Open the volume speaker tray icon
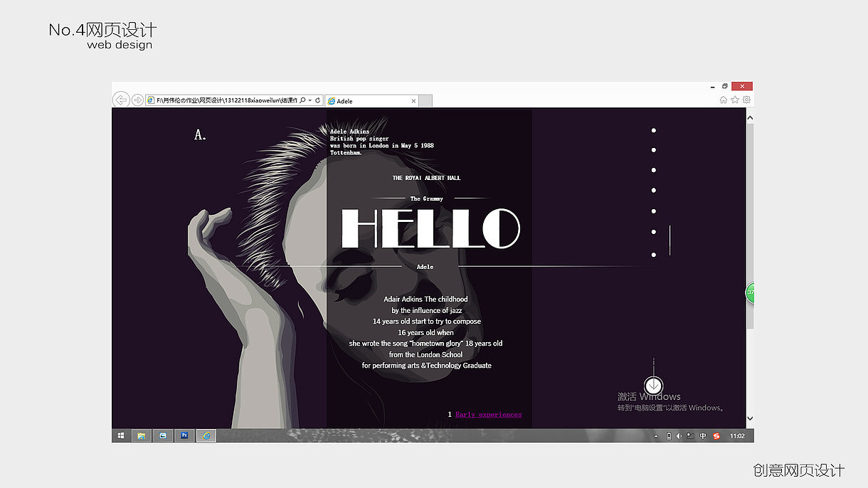868x488 pixels. 679,436
